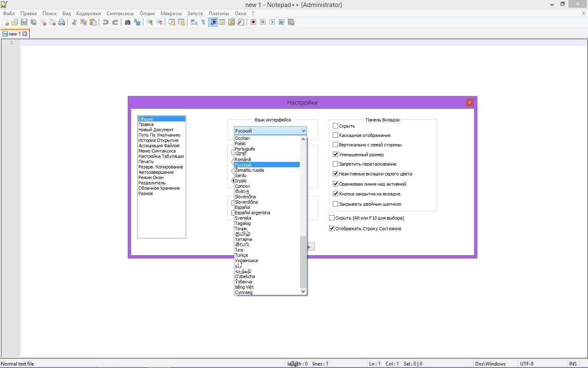Click the Playback macro icon
Image resolution: width=588 pixels, height=368 pixels.
(x=272, y=22)
